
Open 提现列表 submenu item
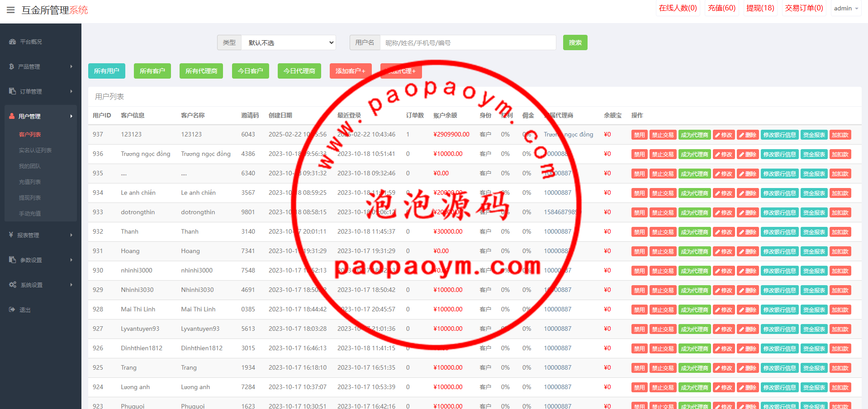[x=30, y=197]
